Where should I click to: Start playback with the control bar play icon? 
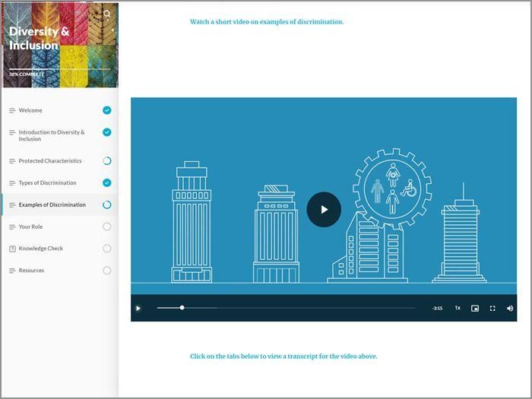[x=138, y=308]
